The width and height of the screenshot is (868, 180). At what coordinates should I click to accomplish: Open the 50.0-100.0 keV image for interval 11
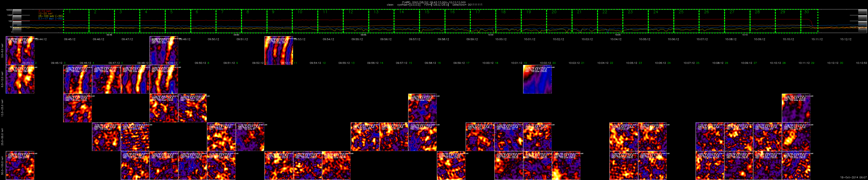coord(307,165)
